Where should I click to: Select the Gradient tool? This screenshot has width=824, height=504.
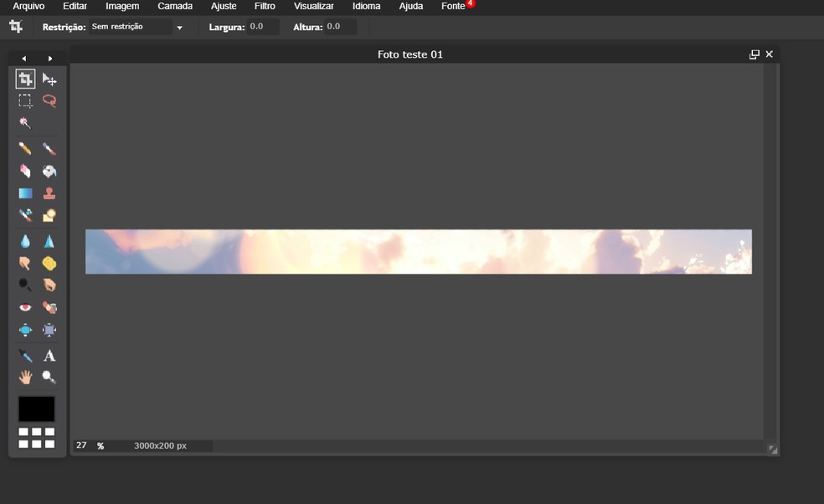click(25, 193)
